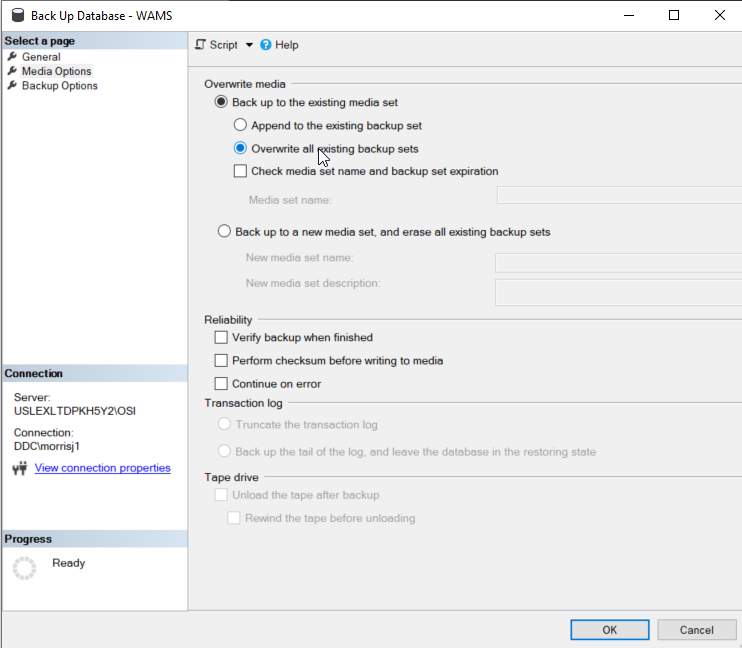
Task: Click the New media set description field
Action: (x=618, y=292)
